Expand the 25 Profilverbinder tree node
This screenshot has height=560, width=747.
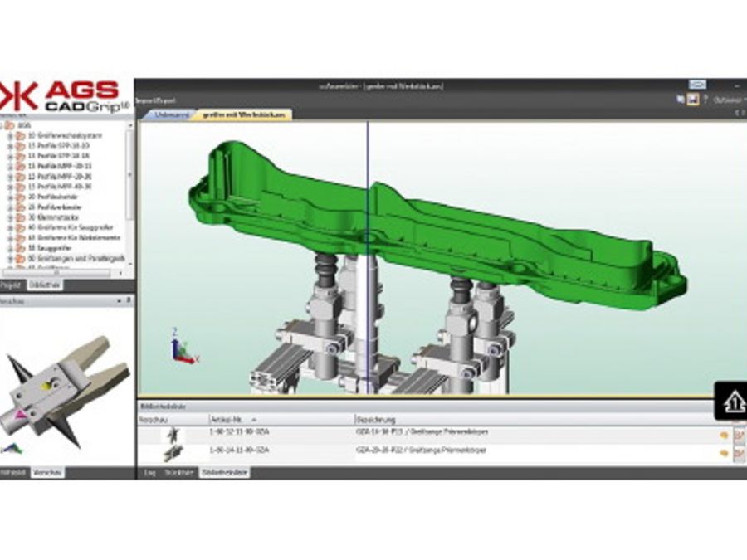(x=10, y=207)
